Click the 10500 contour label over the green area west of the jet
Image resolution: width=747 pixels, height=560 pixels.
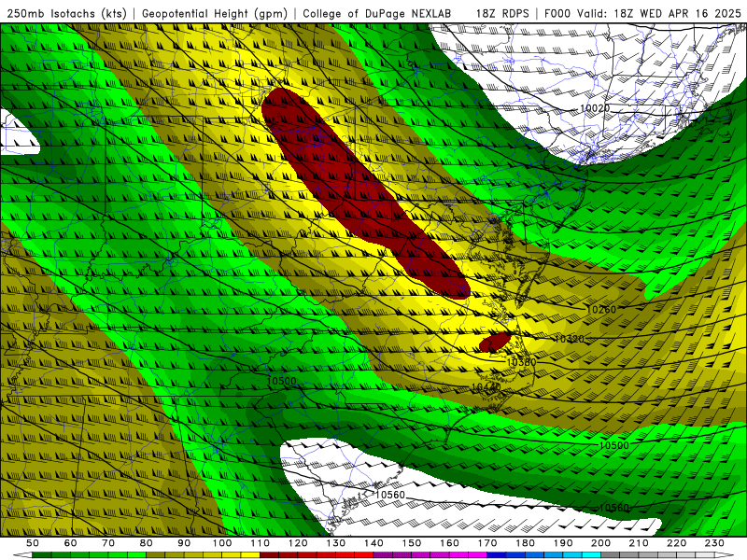pos(281,381)
